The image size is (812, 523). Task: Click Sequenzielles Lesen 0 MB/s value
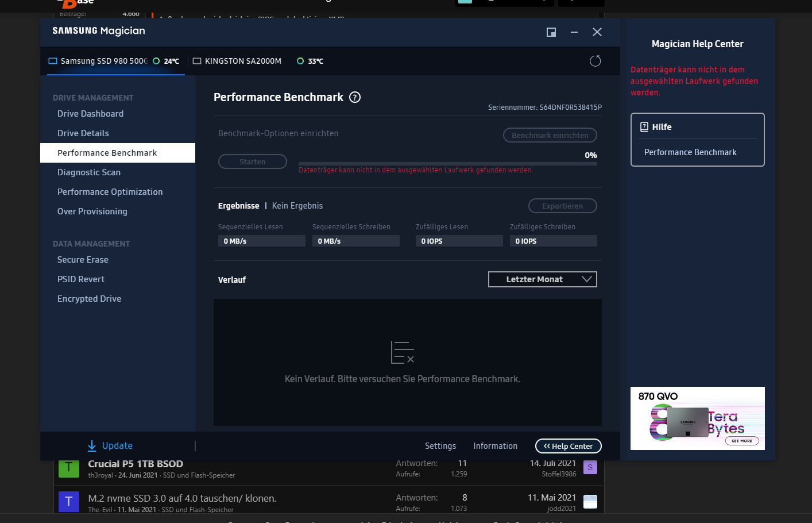pos(262,241)
